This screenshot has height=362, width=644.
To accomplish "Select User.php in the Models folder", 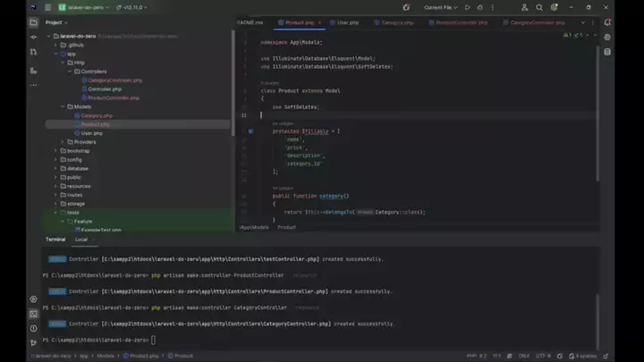I will [x=91, y=133].
